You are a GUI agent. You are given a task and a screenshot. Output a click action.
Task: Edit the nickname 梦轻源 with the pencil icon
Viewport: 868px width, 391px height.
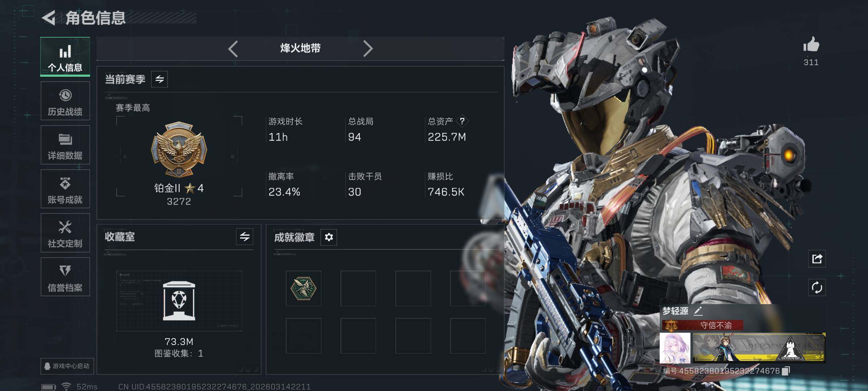(698, 311)
